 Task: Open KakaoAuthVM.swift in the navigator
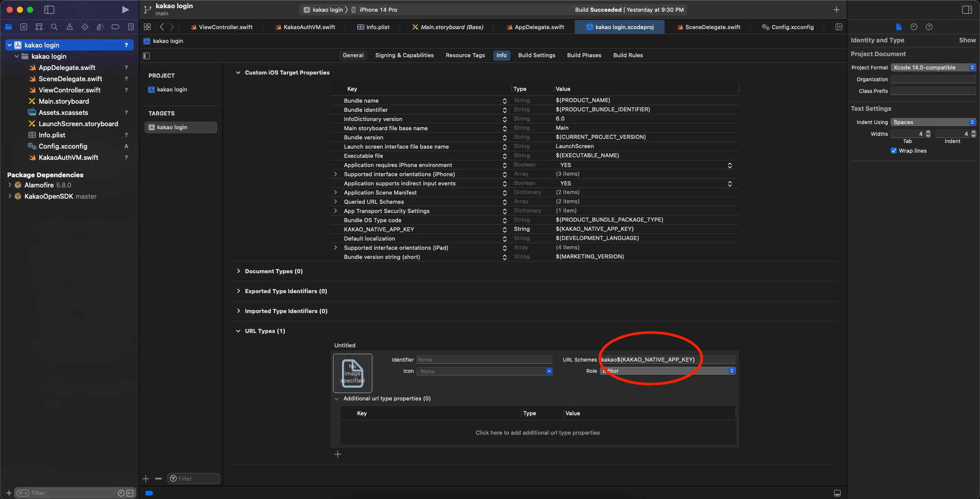click(68, 157)
